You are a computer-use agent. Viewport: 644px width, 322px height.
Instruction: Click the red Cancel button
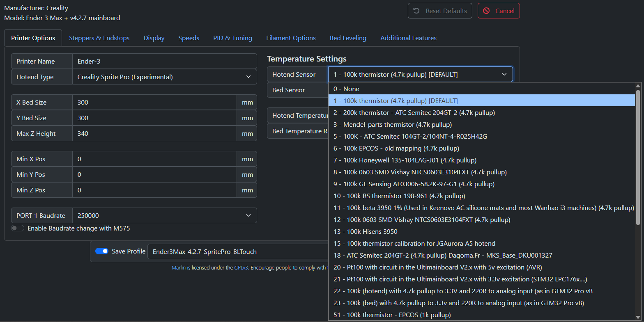coord(499,11)
